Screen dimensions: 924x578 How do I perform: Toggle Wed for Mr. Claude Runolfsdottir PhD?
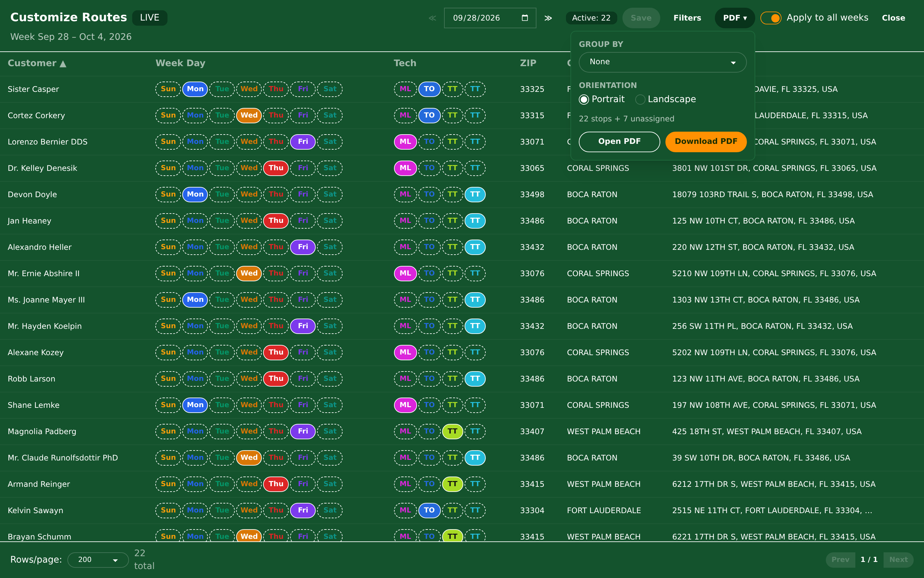tap(249, 458)
